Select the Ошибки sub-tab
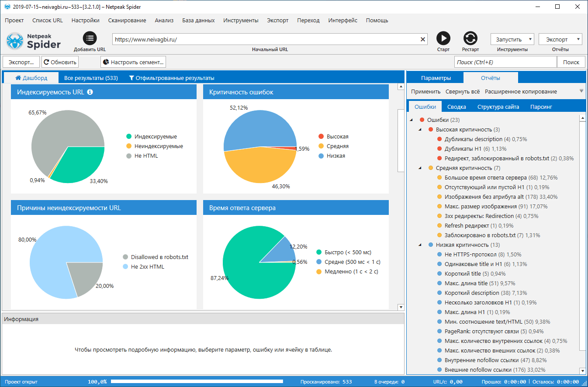 [x=425, y=107]
